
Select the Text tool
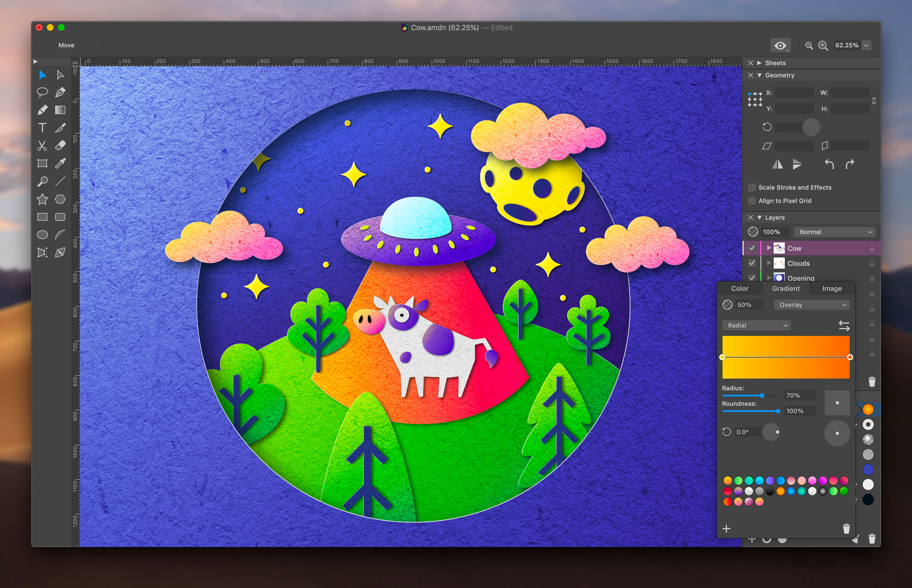pos(42,128)
